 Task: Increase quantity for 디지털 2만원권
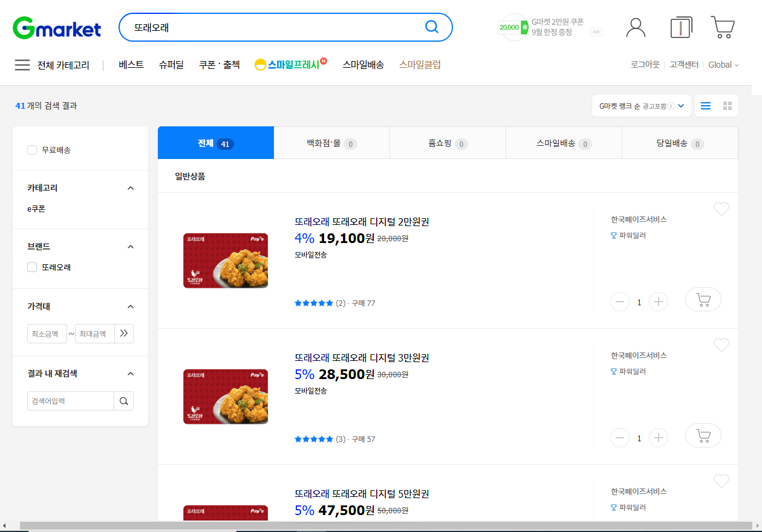point(659,302)
